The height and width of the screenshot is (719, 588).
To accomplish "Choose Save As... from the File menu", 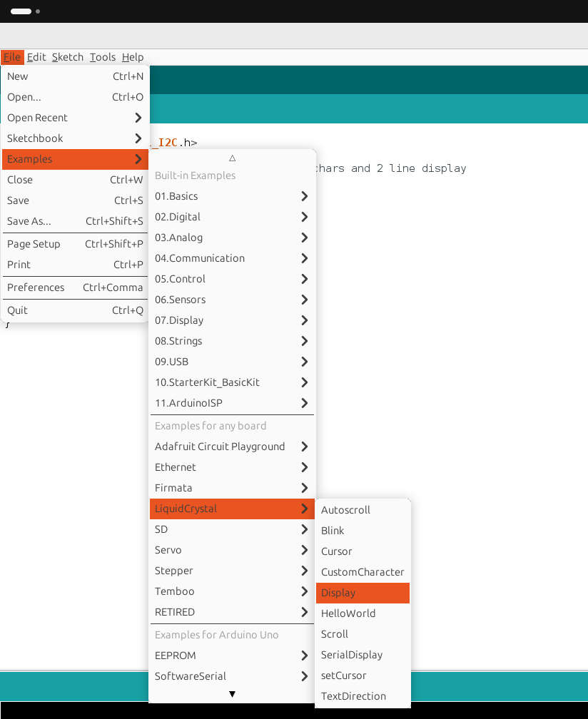I will click(x=75, y=221).
